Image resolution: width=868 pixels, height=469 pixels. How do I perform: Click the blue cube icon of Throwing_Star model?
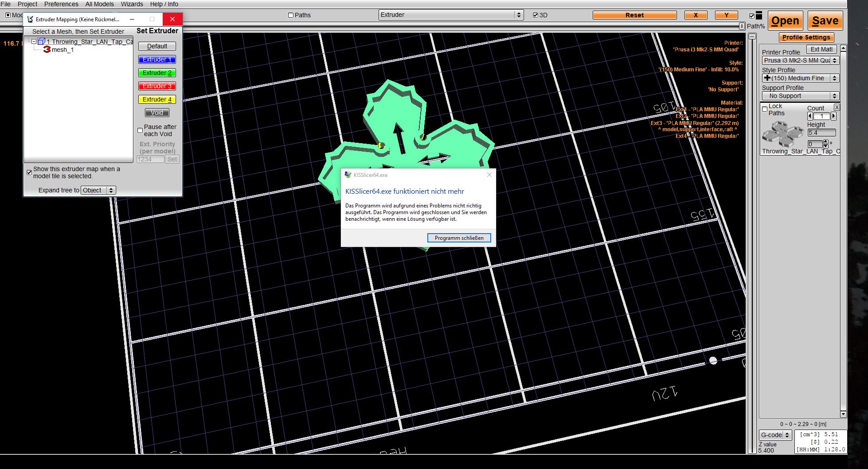coord(42,41)
